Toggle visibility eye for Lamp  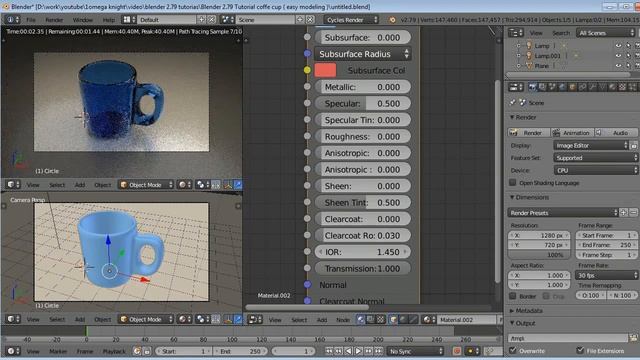tap(618, 45)
